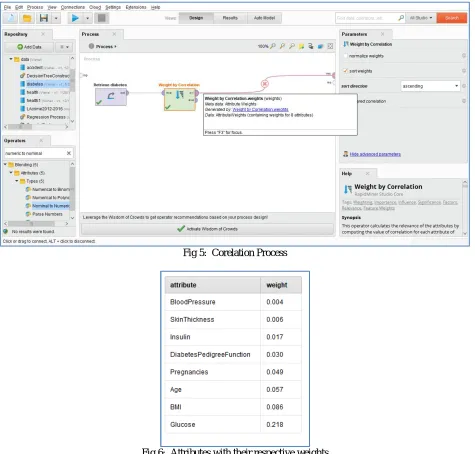Viewport: 475px width, 454px height.
Task: Open the sort direction ascending dropdown
Action: [430, 86]
